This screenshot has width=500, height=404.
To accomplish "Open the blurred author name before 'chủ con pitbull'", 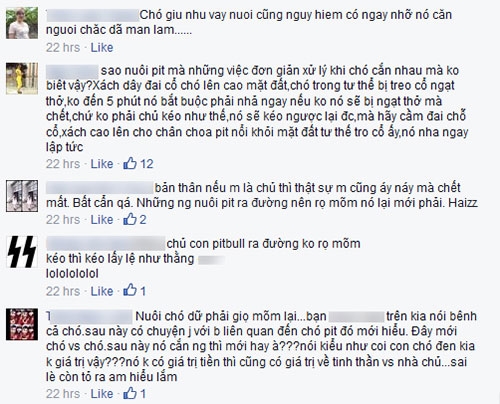I will [x=106, y=244].
